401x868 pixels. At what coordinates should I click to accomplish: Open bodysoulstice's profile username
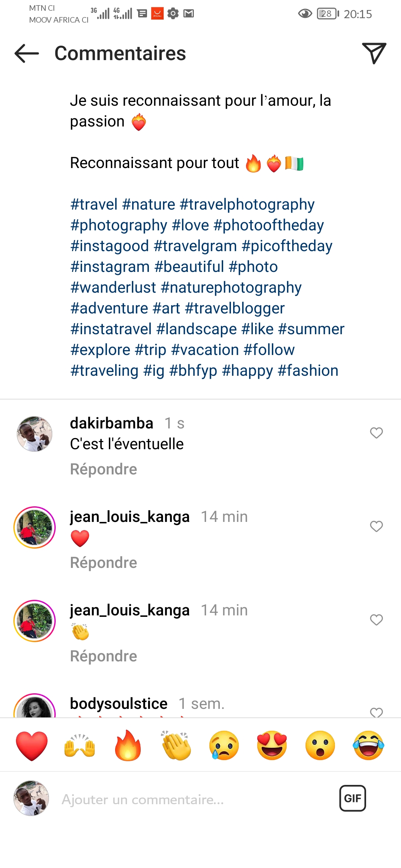coord(119,704)
